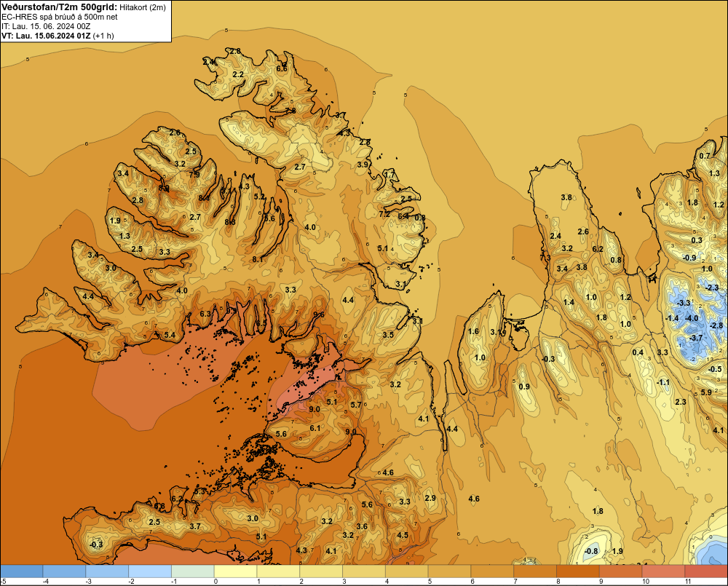Click the '7.8' temperature value
This screenshot has width=728, height=586.
(x=290, y=111)
